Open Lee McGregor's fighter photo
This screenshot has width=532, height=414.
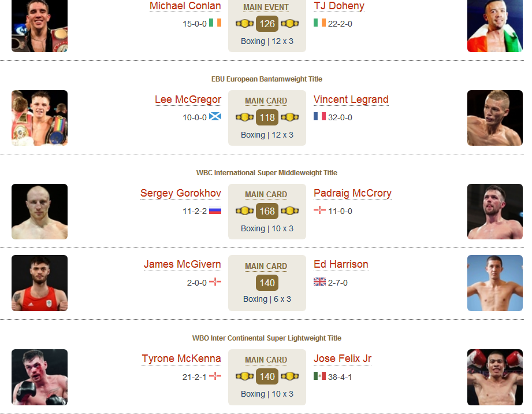coord(40,118)
